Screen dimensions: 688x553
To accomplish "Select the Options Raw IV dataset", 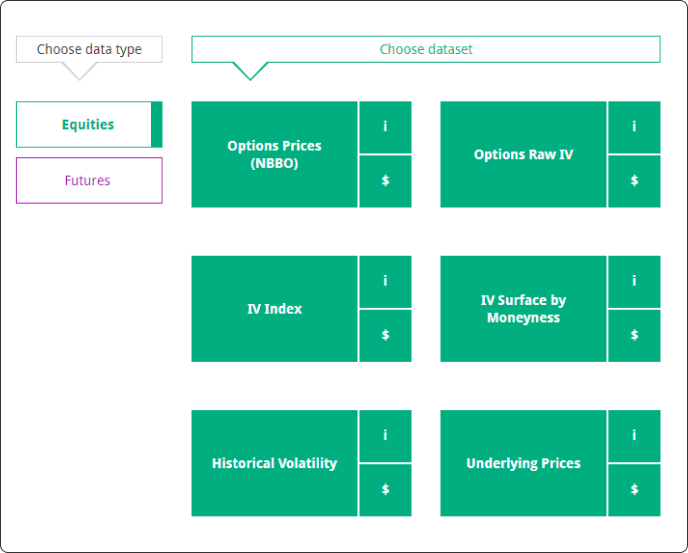I will [523, 154].
